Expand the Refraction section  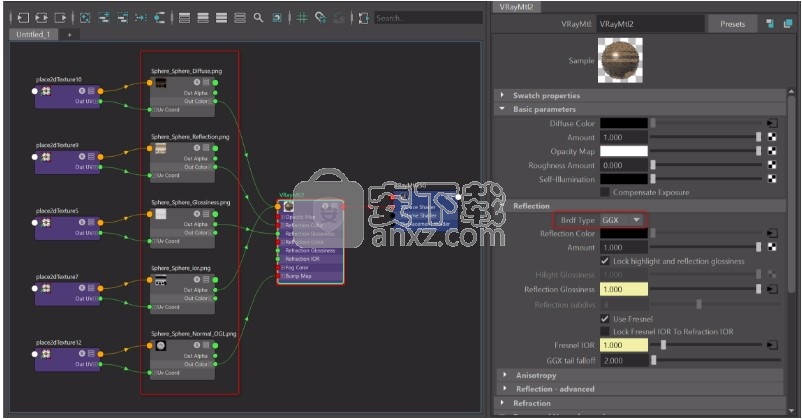[640, 403]
